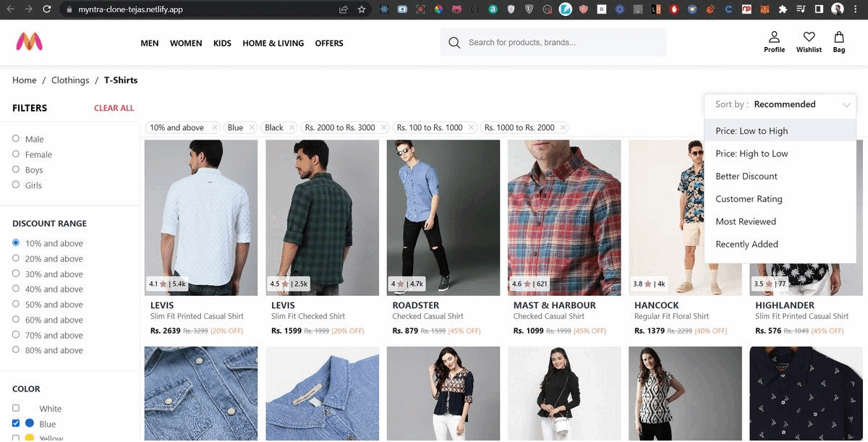Remove the Blue filter chip
The height and width of the screenshot is (442, 868).
coord(252,127)
